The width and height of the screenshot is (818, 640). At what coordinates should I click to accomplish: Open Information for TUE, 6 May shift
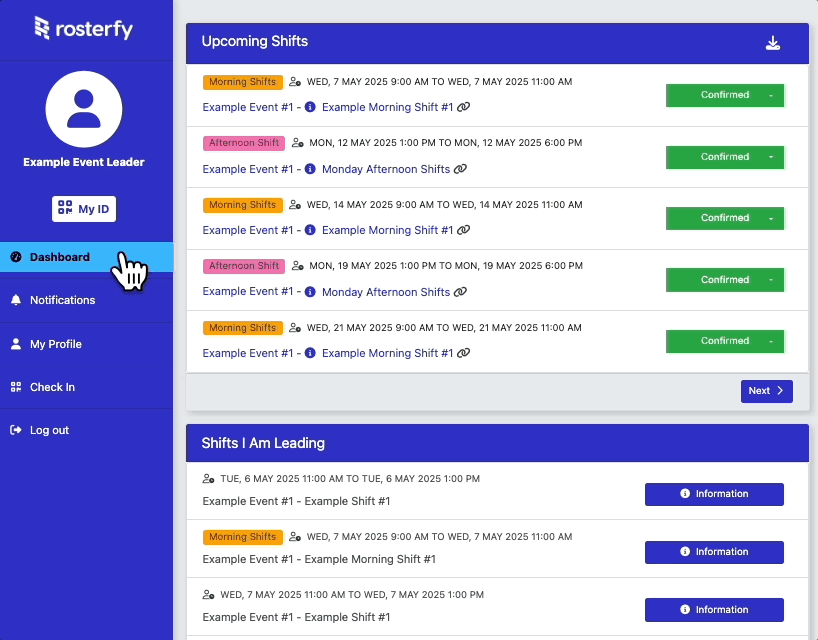pyautogui.click(x=714, y=494)
